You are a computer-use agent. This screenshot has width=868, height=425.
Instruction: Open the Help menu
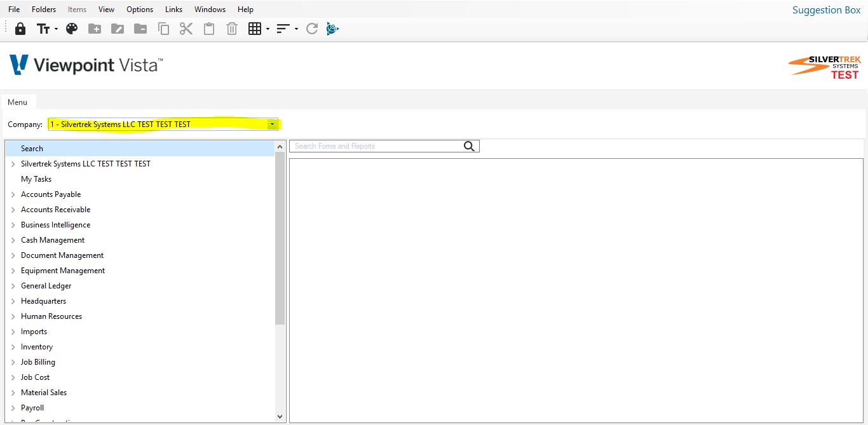[x=245, y=10]
